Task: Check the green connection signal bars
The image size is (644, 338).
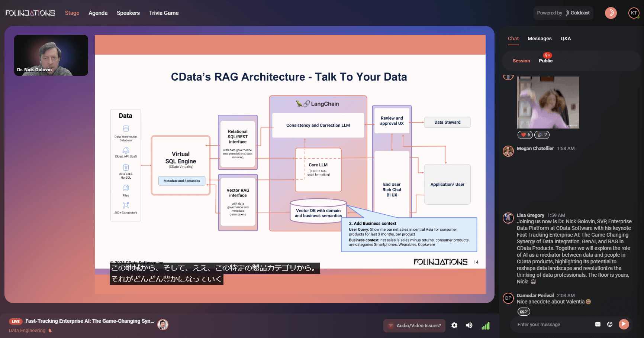Action: [x=486, y=326]
